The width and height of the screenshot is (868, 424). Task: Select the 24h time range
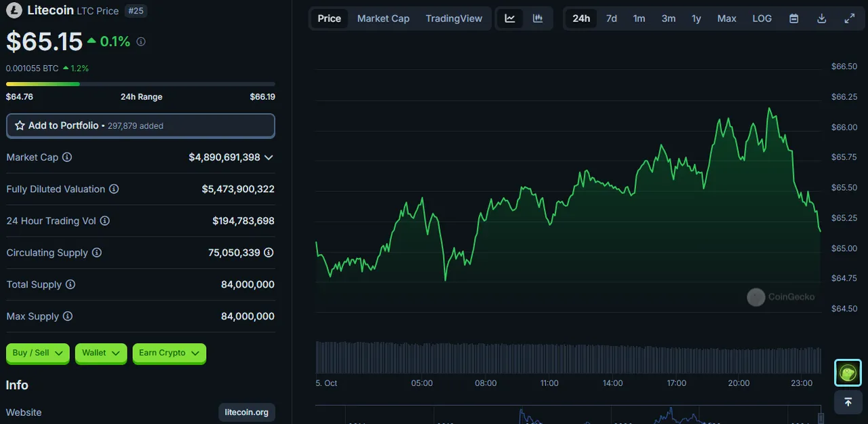pyautogui.click(x=581, y=18)
